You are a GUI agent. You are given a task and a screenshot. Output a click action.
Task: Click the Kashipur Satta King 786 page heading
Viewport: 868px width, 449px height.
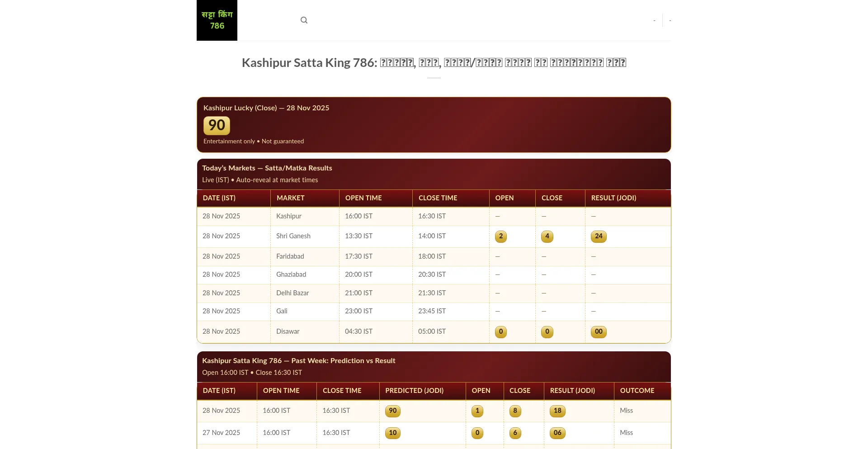(434, 63)
